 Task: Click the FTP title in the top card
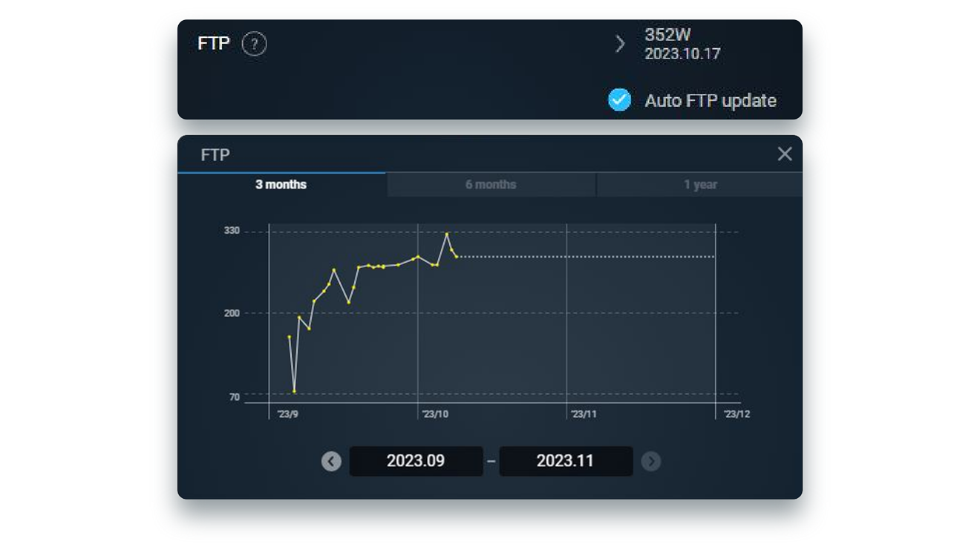point(214,43)
